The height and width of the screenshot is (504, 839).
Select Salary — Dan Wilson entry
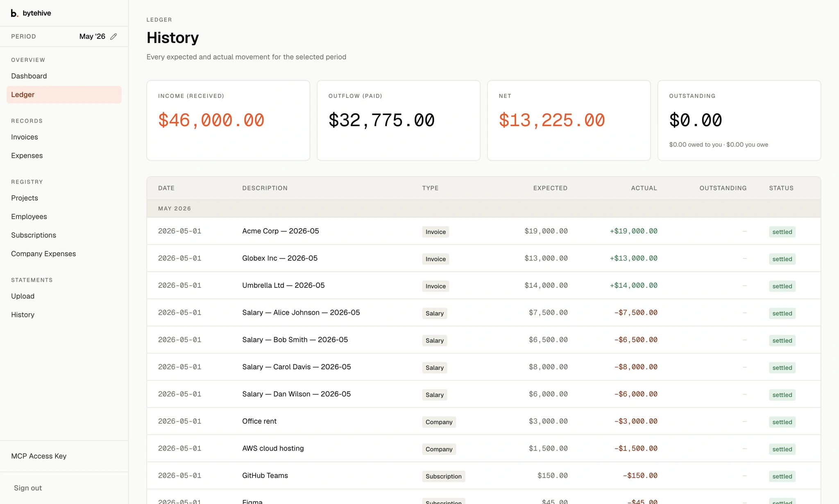click(x=297, y=394)
